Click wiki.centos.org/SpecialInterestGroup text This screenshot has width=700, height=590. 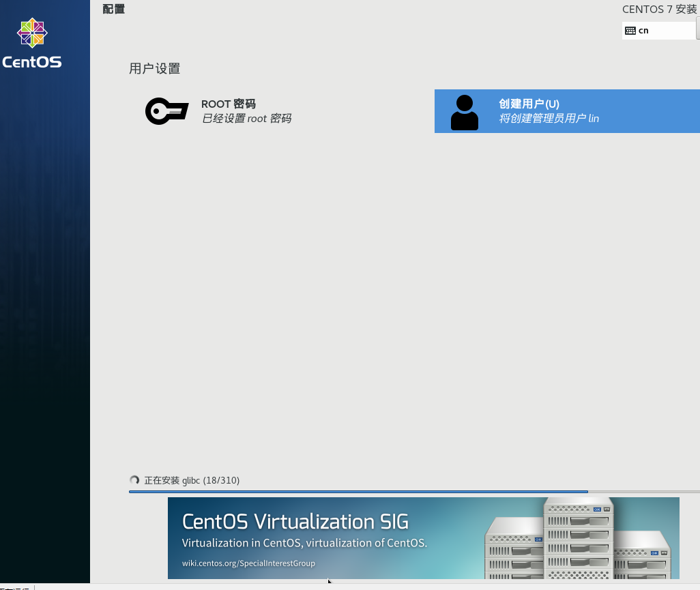point(248,563)
